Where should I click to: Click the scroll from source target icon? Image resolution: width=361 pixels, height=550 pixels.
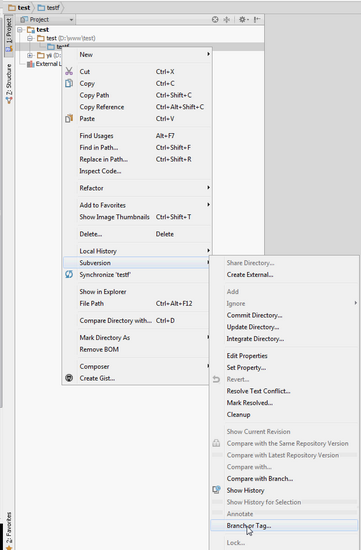(215, 20)
